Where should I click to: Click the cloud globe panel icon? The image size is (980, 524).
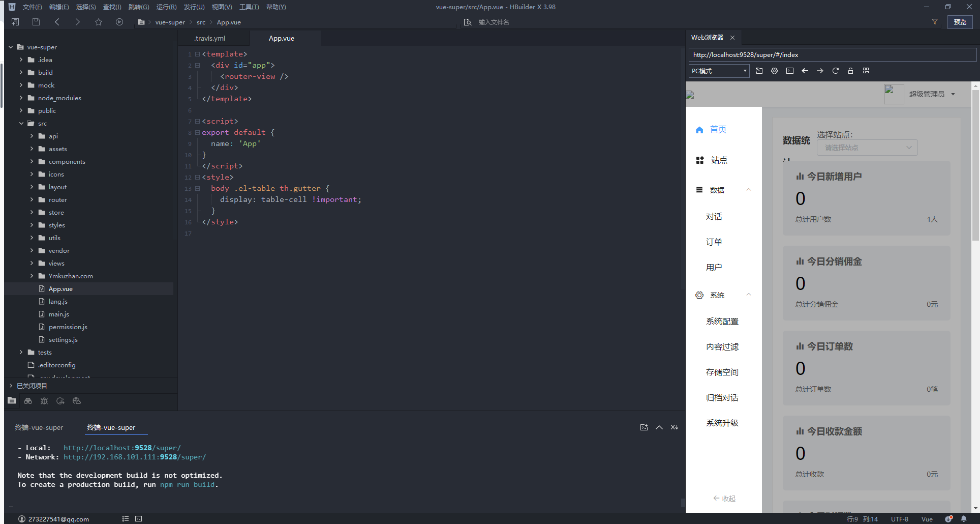click(x=77, y=401)
